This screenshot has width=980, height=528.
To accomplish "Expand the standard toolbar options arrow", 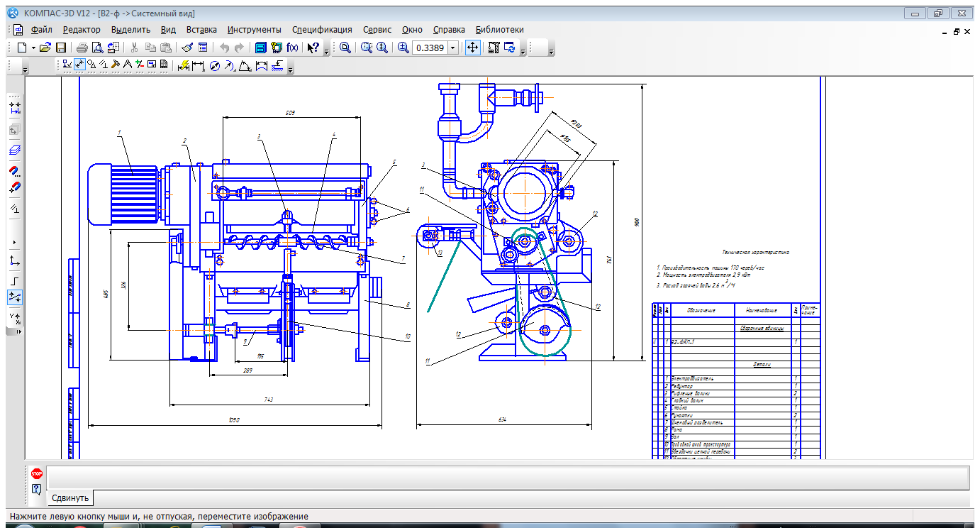I will pyautogui.click(x=326, y=50).
